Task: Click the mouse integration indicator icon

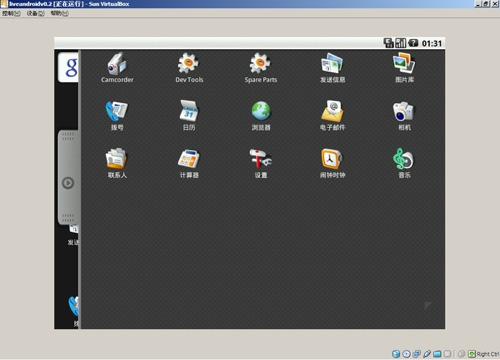Action: click(x=462, y=354)
